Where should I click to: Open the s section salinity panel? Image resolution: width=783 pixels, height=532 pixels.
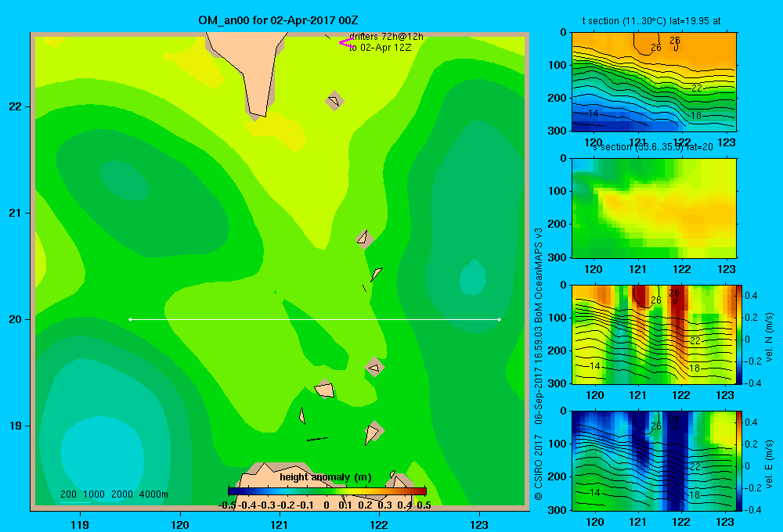pos(654,208)
